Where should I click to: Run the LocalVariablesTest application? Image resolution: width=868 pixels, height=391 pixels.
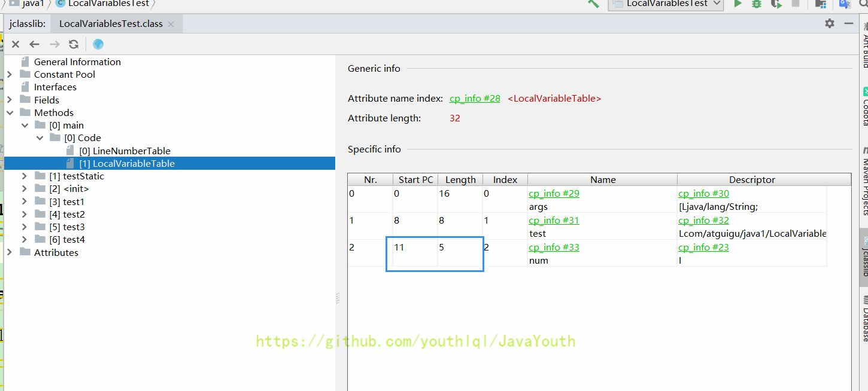click(738, 4)
